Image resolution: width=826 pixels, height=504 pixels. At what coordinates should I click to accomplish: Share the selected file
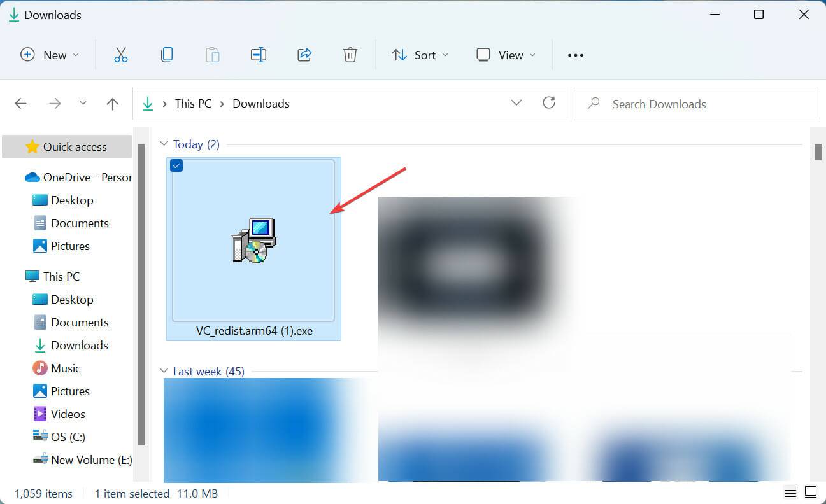coord(304,55)
